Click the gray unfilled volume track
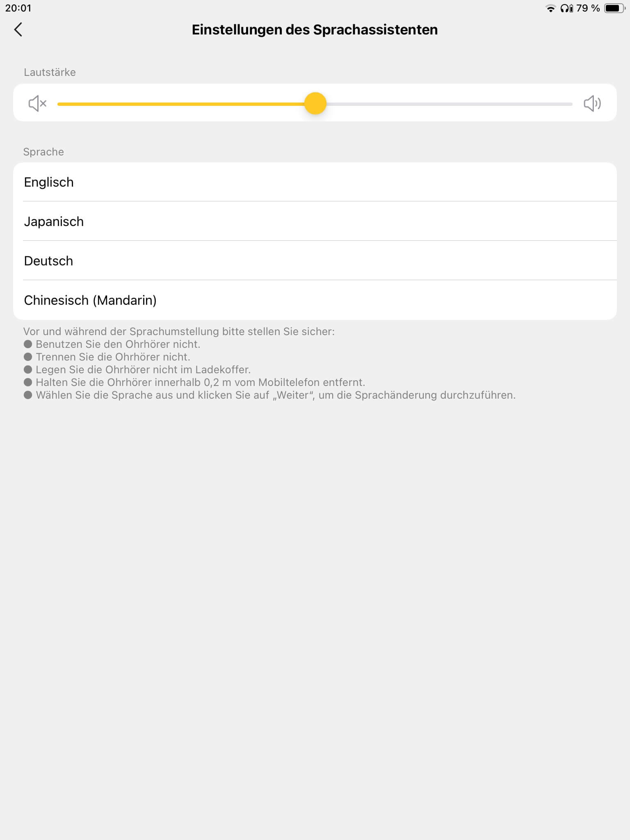This screenshot has height=840, width=630. click(449, 104)
